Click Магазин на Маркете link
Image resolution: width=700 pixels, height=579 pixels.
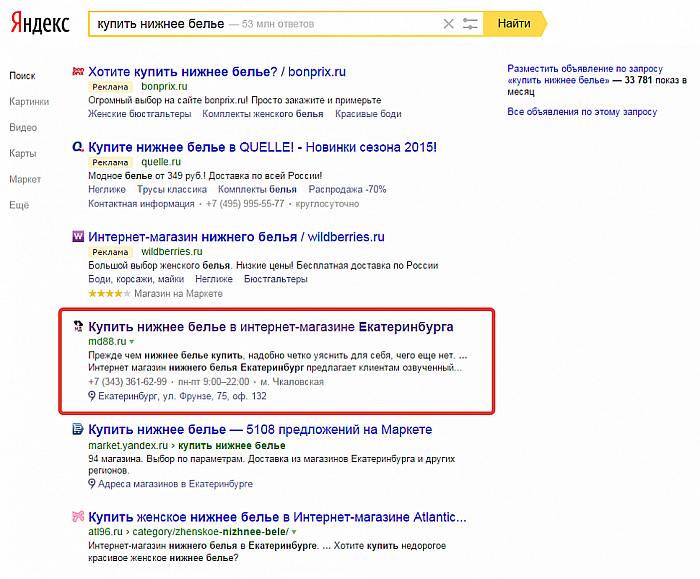point(178,293)
